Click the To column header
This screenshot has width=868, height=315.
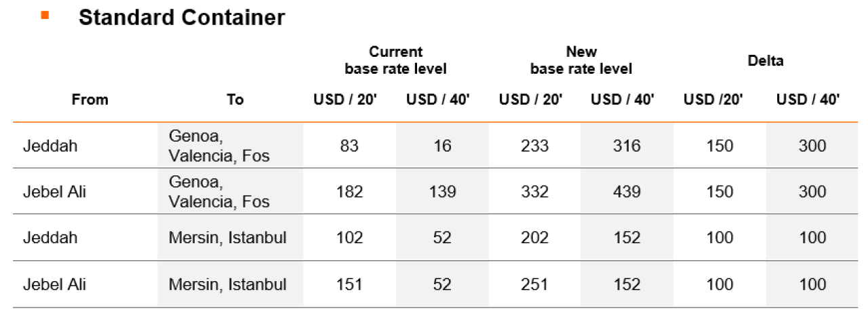click(235, 100)
